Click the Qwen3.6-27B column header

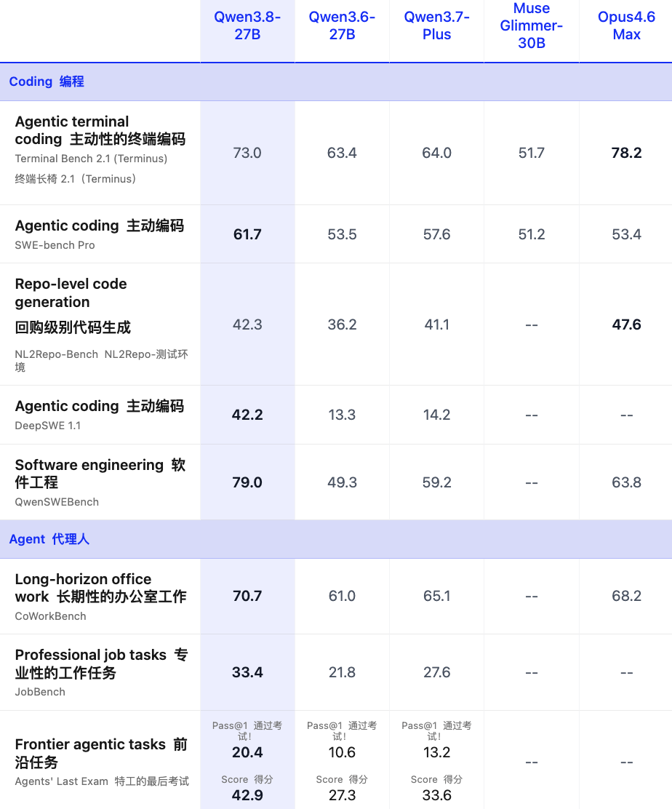(x=342, y=25)
